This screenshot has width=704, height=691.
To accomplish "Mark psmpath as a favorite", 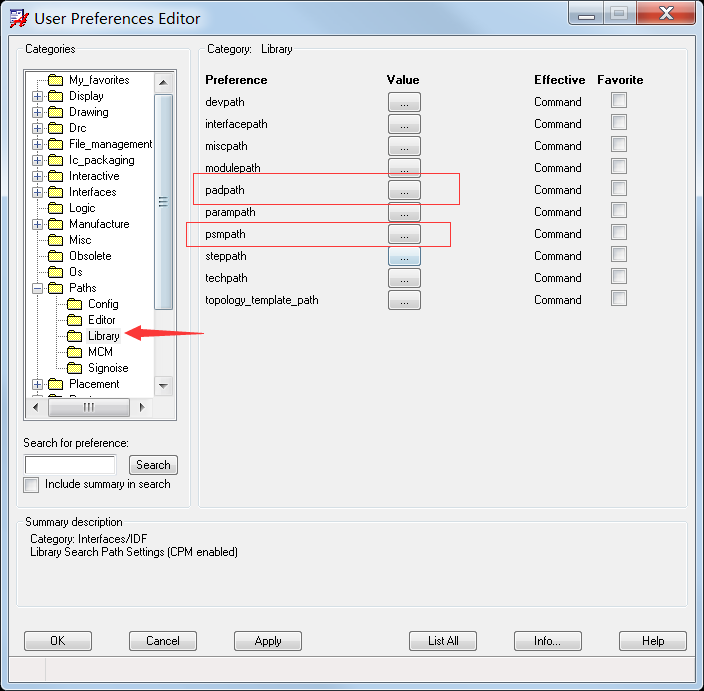I will point(619,232).
